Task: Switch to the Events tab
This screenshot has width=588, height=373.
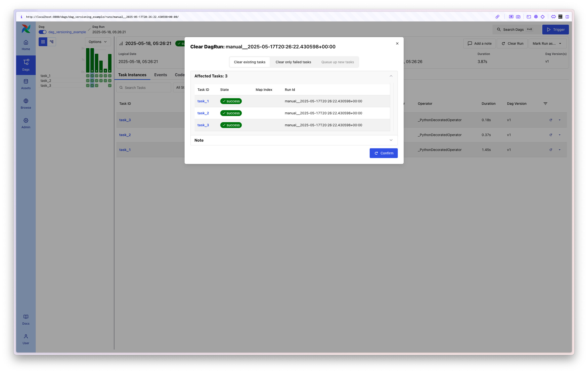Action: click(x=160, y=75)
